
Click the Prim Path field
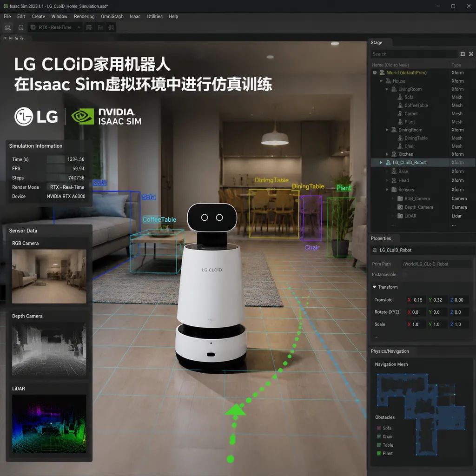click(436, 264)
